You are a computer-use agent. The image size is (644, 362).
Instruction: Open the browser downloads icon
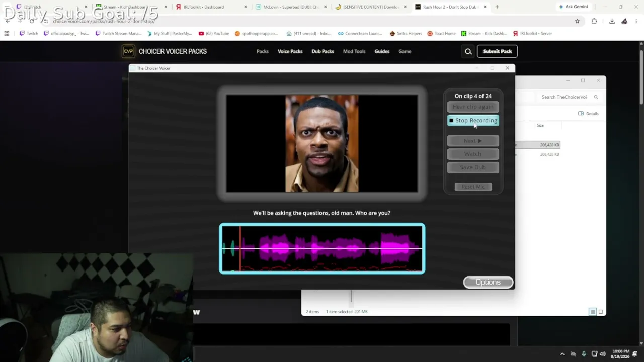[x=612, y=21]
